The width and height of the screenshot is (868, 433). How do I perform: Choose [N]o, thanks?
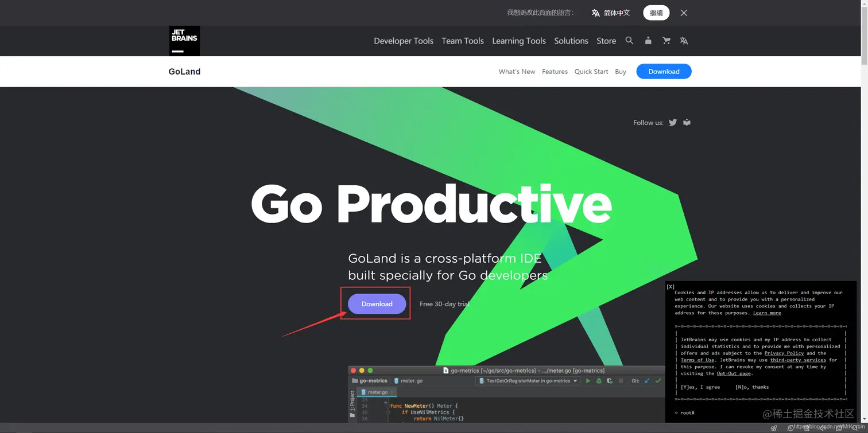click(752, 387)
